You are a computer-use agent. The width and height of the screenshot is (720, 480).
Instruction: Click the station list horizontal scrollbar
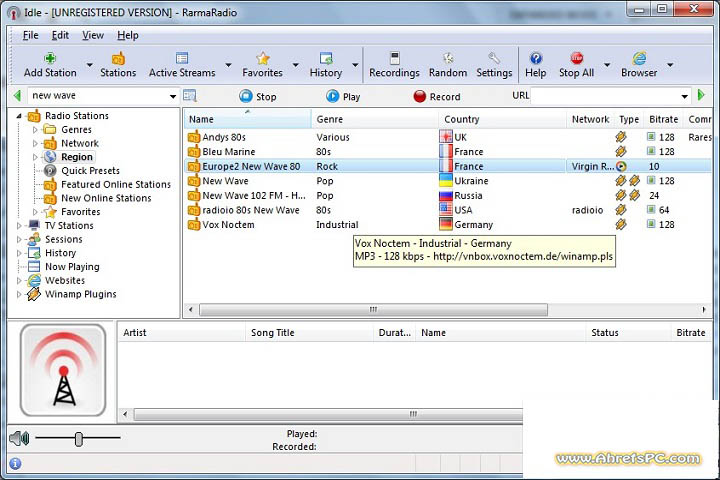click(x=373, y=310)
